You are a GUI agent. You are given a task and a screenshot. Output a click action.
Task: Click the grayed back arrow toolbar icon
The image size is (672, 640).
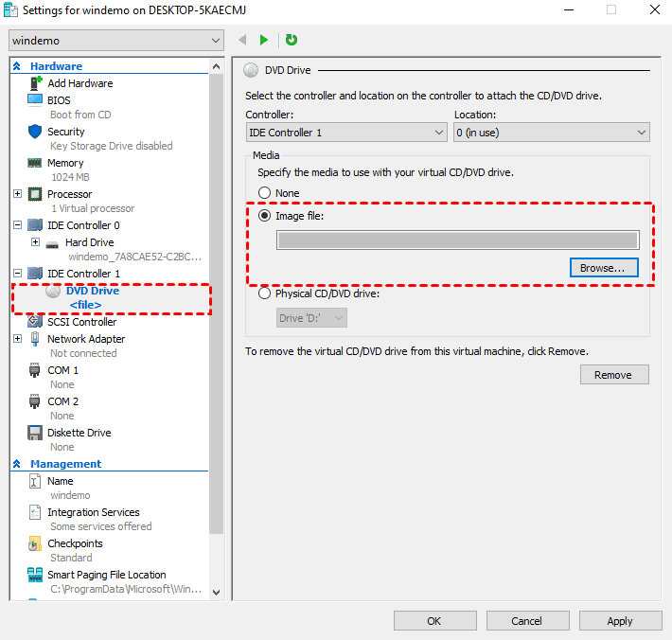[242, 40]
